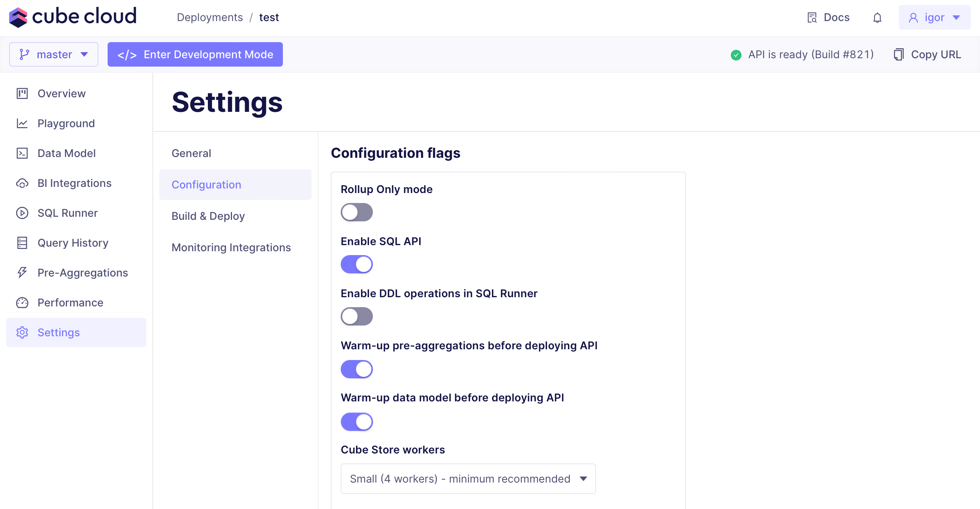Open the master branch dropdown

click(54, 54)
